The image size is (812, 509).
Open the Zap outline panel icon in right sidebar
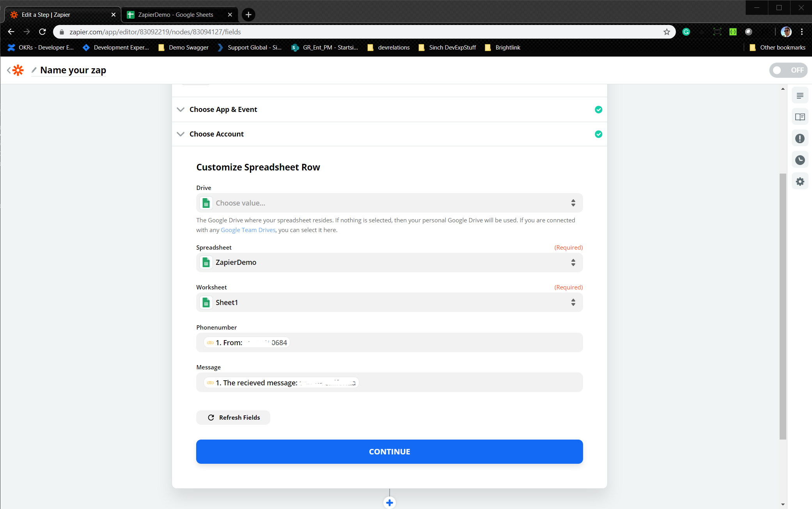click(x=800, y=96)
